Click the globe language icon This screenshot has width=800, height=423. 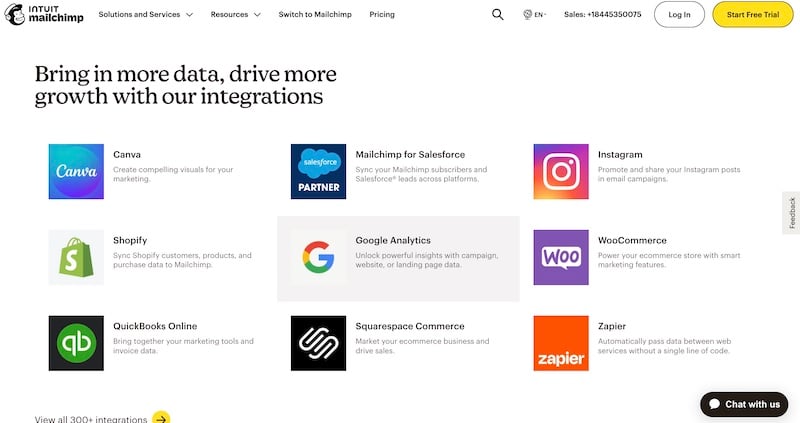tap(528, 14)
